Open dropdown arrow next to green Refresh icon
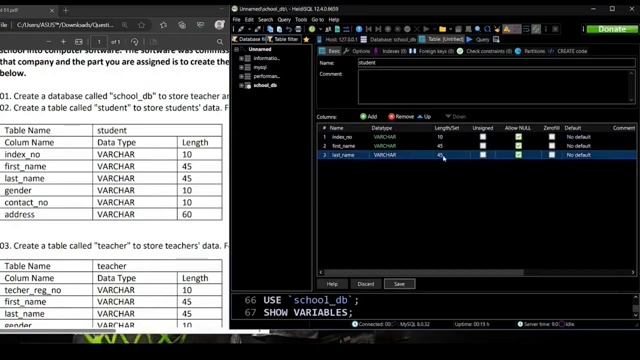This screenshot has height=360, width=640. tap(320, 29)
